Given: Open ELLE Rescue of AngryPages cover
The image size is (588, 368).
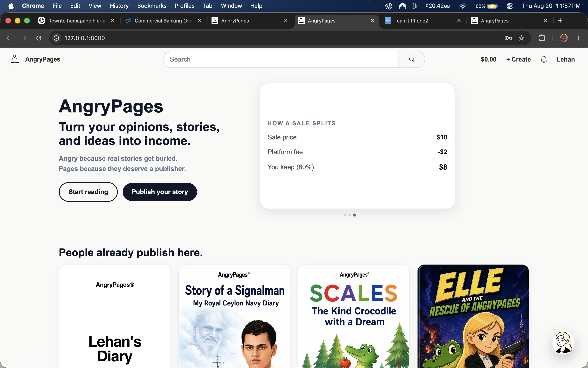Looking at the screenshot, I should [x=473, y=316].
